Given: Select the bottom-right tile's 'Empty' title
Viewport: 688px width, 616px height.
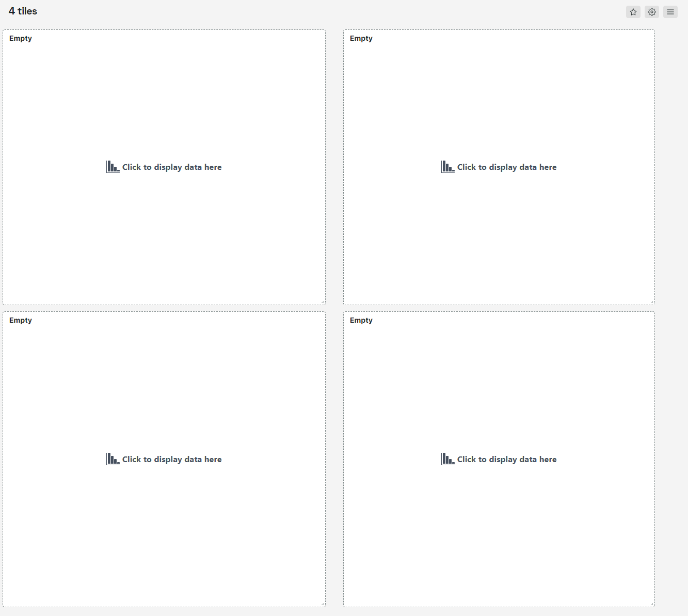Looking at the screenshot, I should [x=361, y=320].
